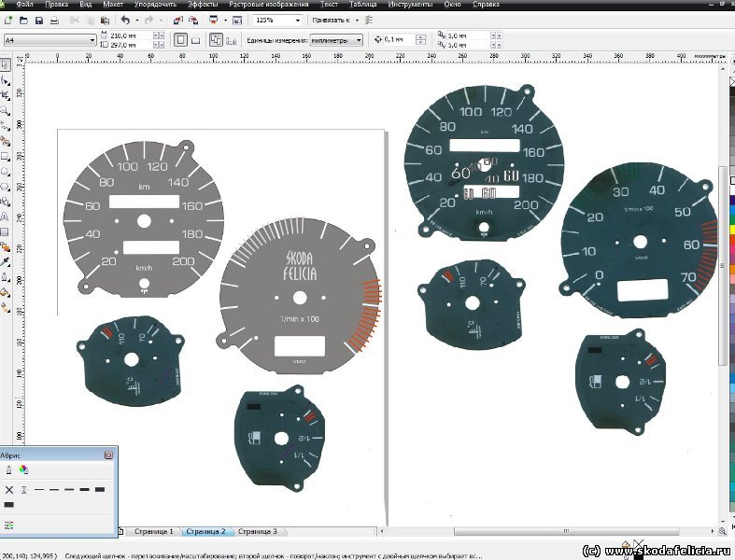The width and height of the screenshot is (735, 560).
Task: Click the page width 210,0 мм field
Action: [x=131, y=35]
